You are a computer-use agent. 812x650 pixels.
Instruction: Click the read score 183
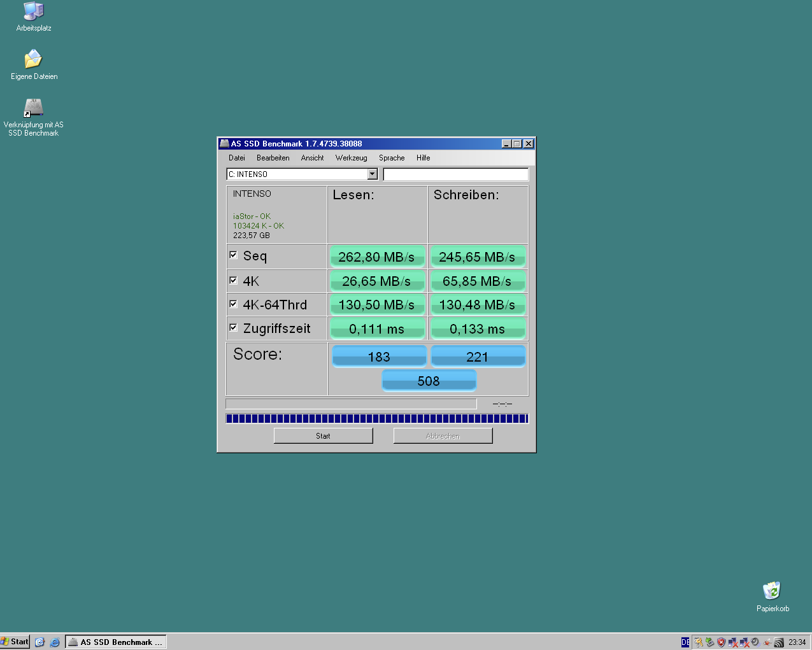[379, 357]
